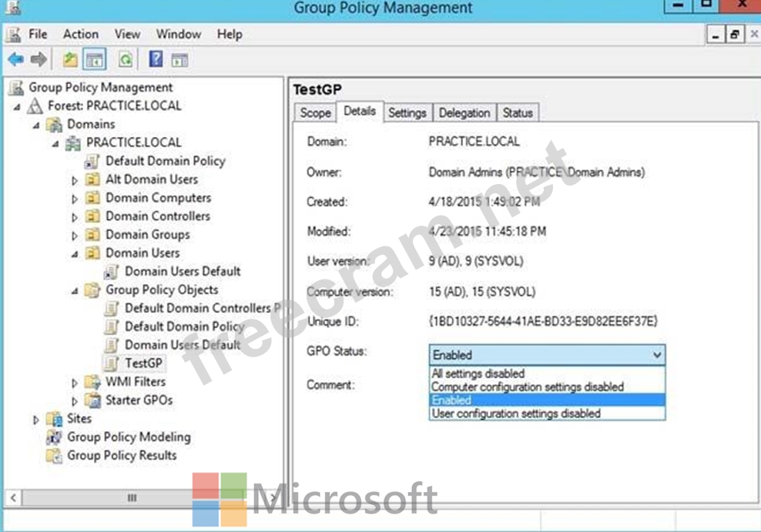Open the Help question mark icon
Image resolution: width=761 pixels, height=532 pixels.
click(156, 59)
